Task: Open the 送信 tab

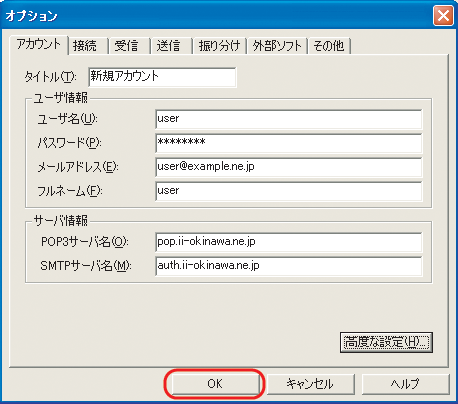Action: (x=172, y=46)
